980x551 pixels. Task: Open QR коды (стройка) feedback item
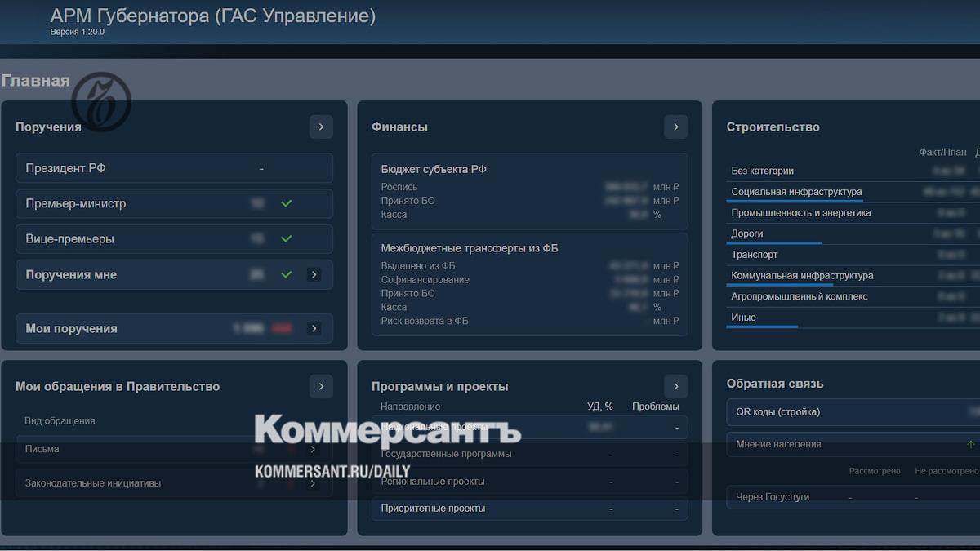(849, 412)
